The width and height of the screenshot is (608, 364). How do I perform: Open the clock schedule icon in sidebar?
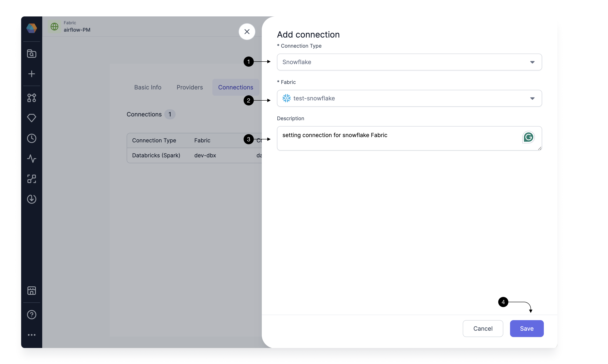coord(31,138)
